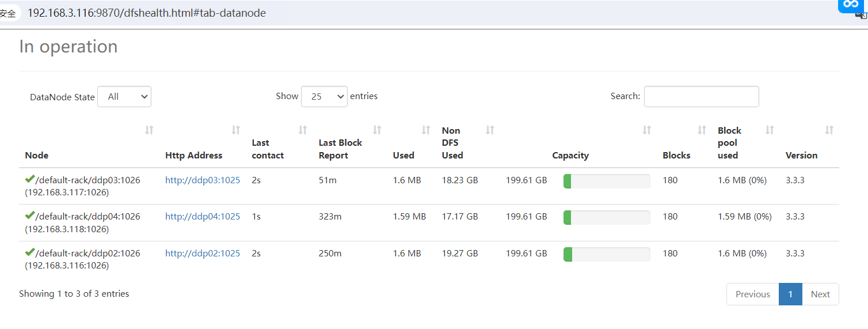Image resolution: width=868 pixels, height=329 pixels.
Task: Open the http://ddp03:1025 link
Action: 203,180
